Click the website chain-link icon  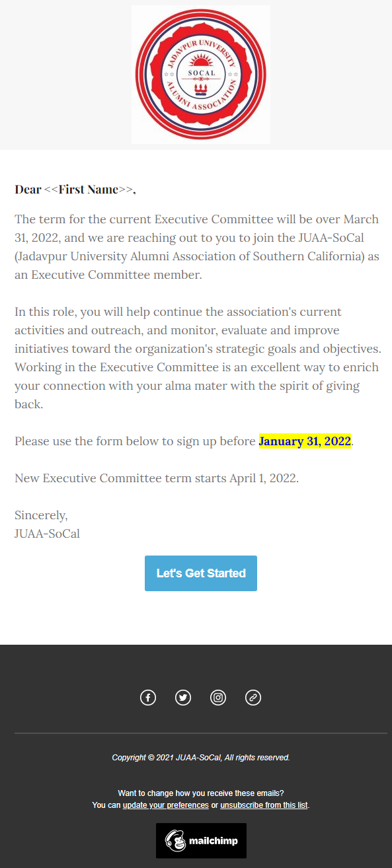point(253,697)
